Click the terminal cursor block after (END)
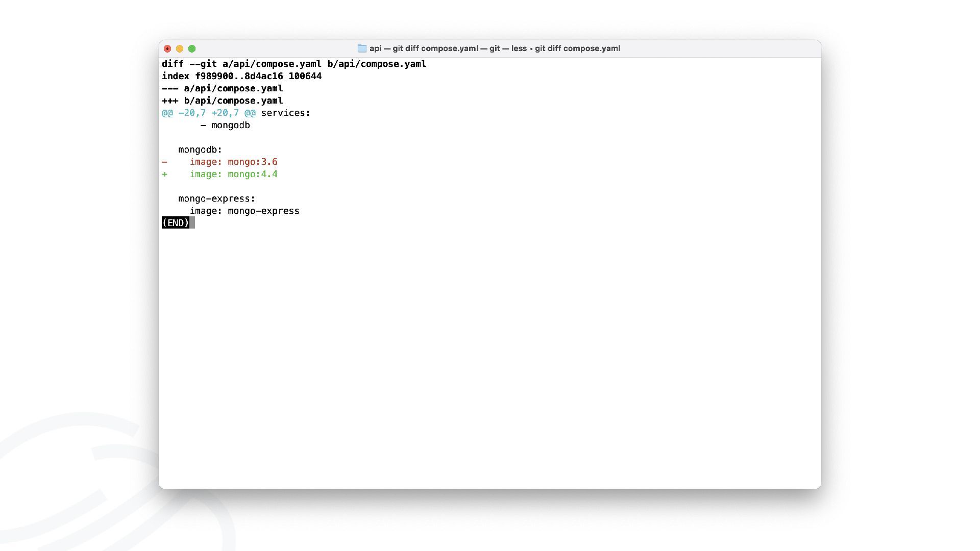The width and height of the screenshot is (980, 551). 192,223
